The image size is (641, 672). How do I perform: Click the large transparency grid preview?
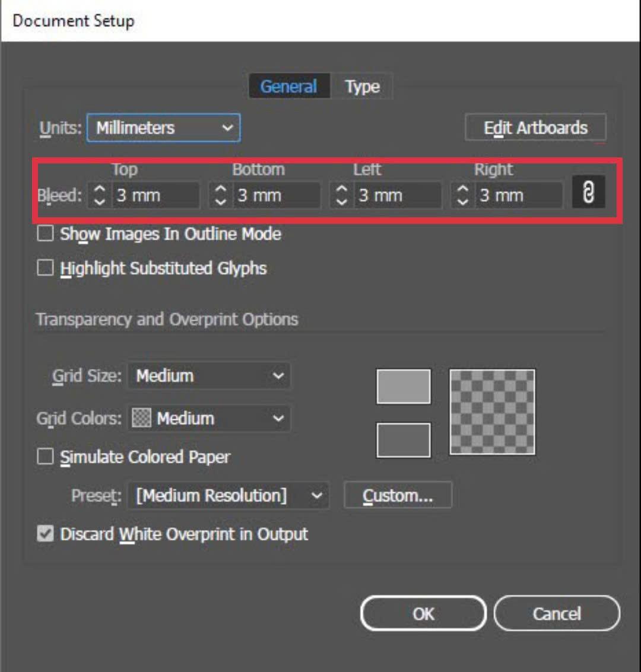coord(492,412)
